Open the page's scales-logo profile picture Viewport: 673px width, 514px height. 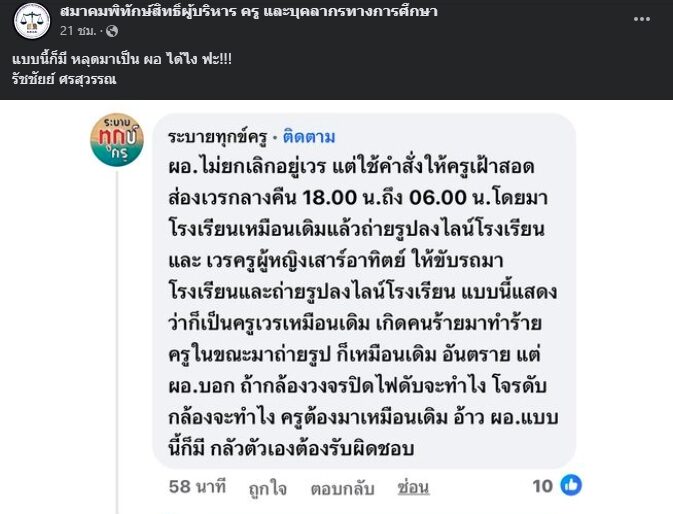(32, 20)
